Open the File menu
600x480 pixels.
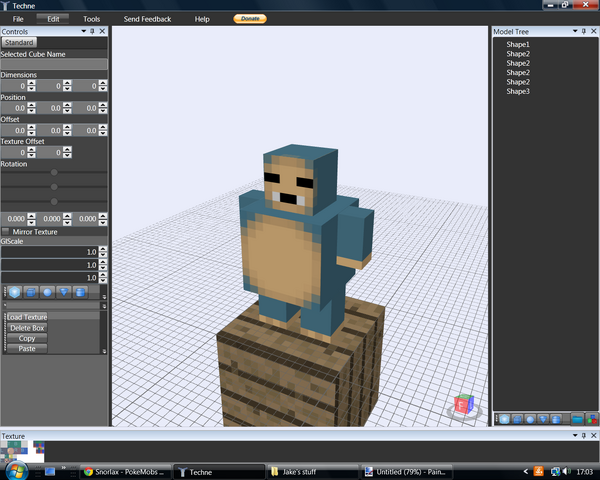pyautogui.click(x=18, y=19)
